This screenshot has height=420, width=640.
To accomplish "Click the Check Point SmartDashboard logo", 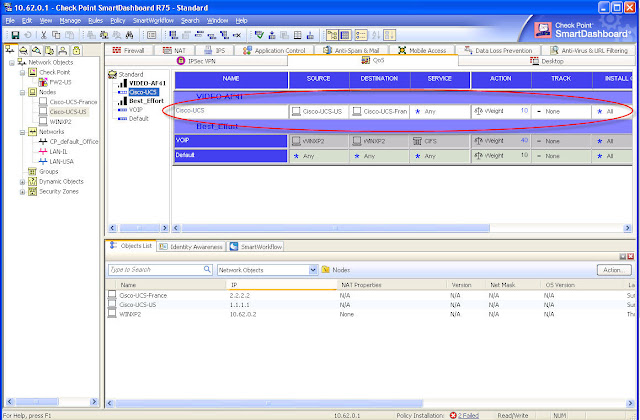I will pyautogui.click(x=583, y=30).
